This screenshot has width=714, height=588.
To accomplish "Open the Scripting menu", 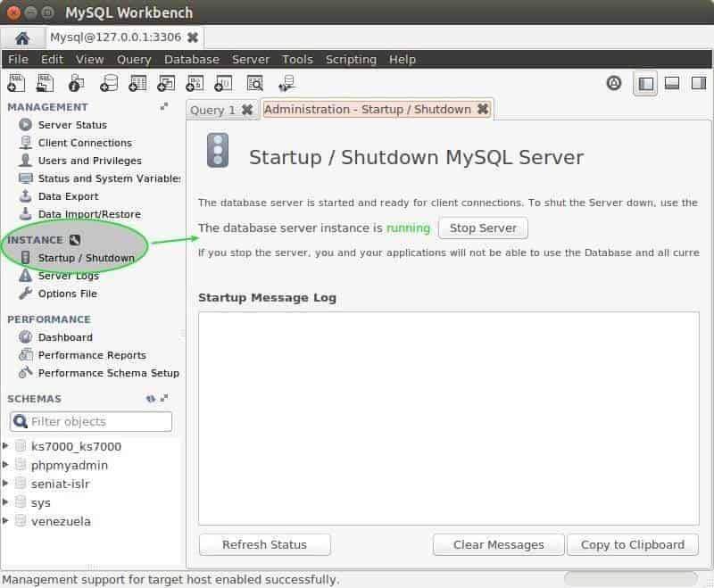I will (x=351, y=59).
